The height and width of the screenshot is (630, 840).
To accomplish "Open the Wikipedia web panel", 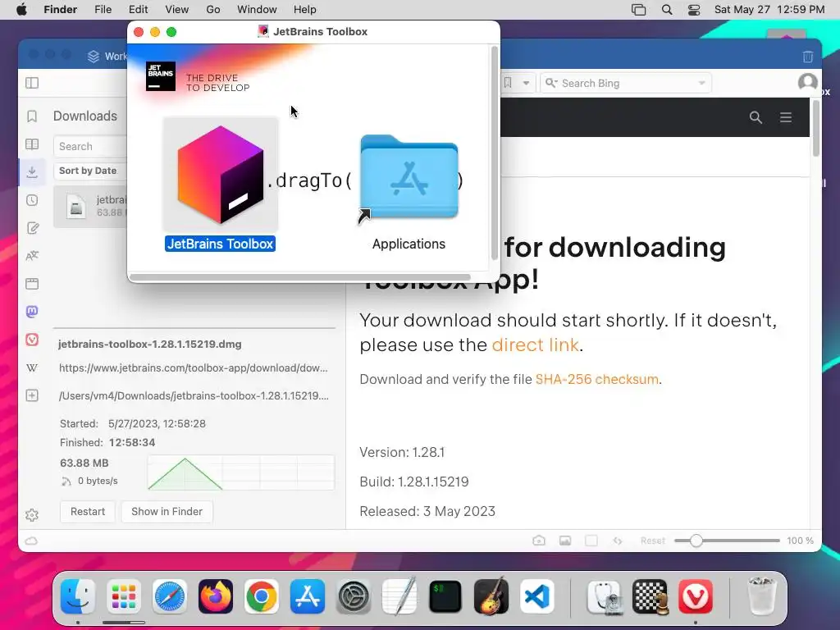I will point(32,368).
